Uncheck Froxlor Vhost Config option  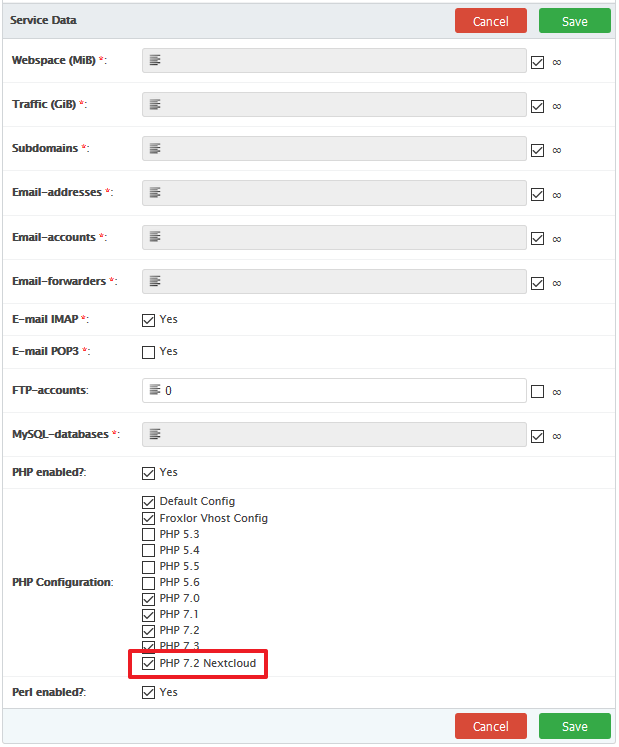(x=149, y=518)
